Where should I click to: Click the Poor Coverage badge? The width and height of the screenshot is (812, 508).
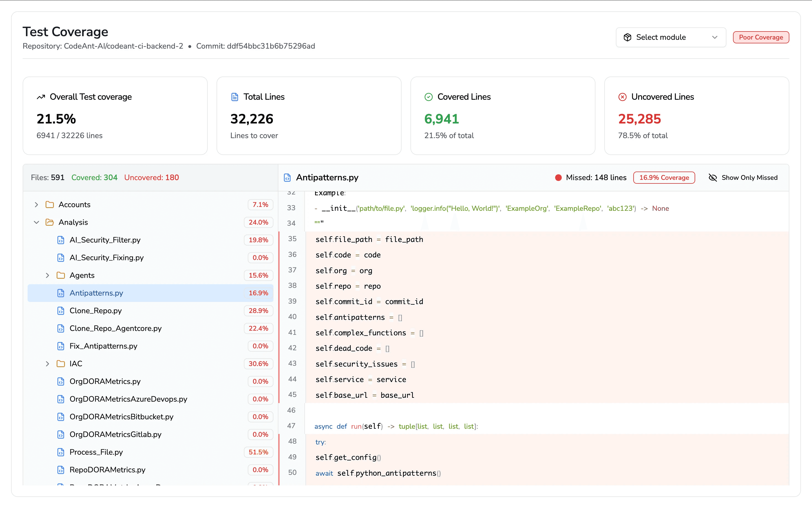click(761, 37)
